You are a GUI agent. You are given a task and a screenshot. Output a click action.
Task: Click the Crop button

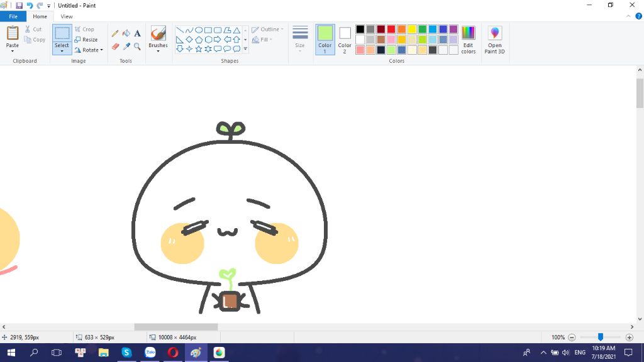tap(85, 29)
